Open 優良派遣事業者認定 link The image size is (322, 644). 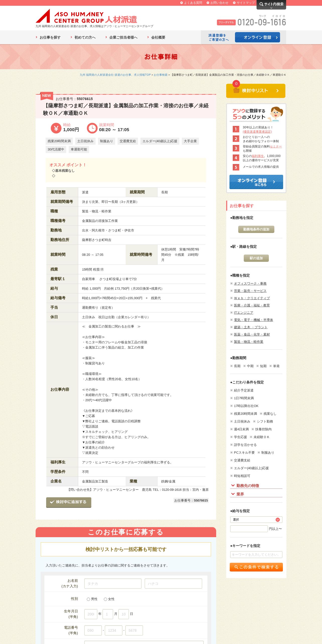point(257,132)
